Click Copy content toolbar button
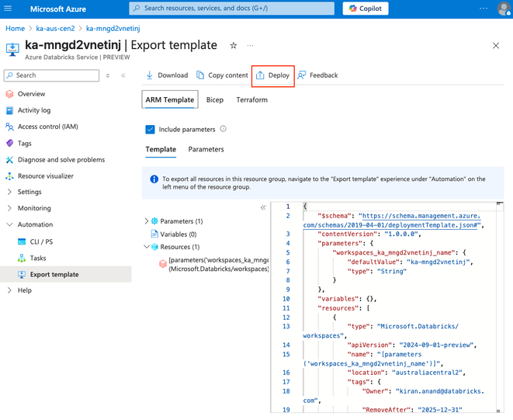 point(222,75)
